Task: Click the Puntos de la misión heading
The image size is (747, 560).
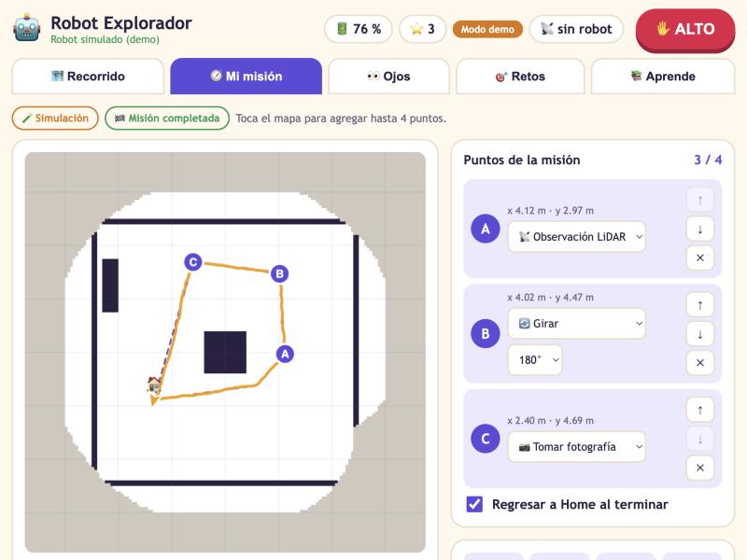Action: tap(522, 160)
